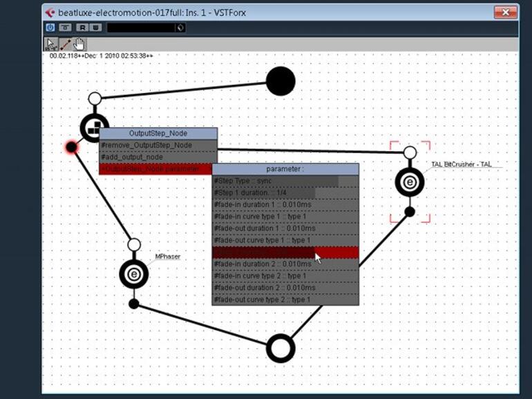Click the red glowing black output node
Viewport: 532px width, 399px height.
(x=72, y=147)
